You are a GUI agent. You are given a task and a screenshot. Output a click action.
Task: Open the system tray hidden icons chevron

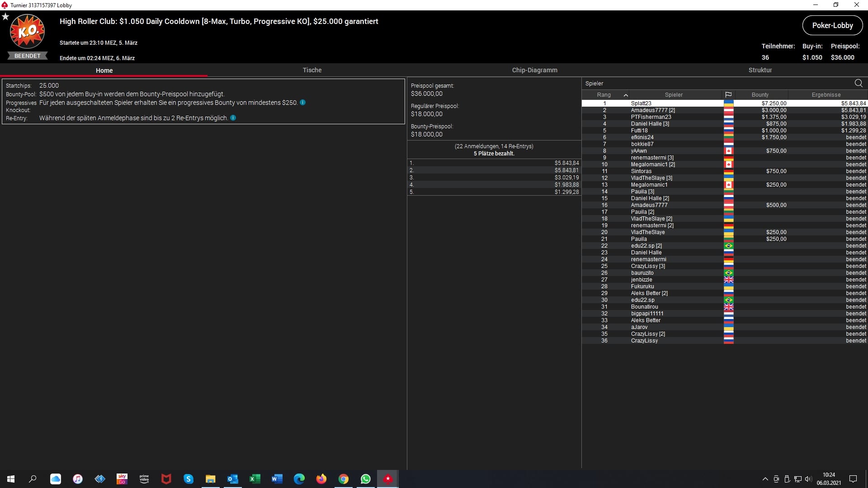point(765,479)
